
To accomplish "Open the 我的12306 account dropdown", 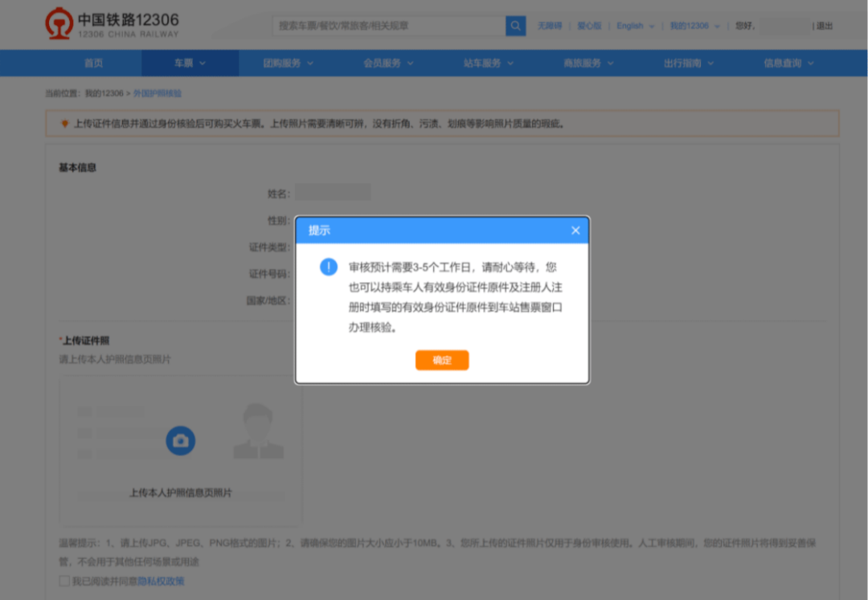I will [x=694, y=26].
